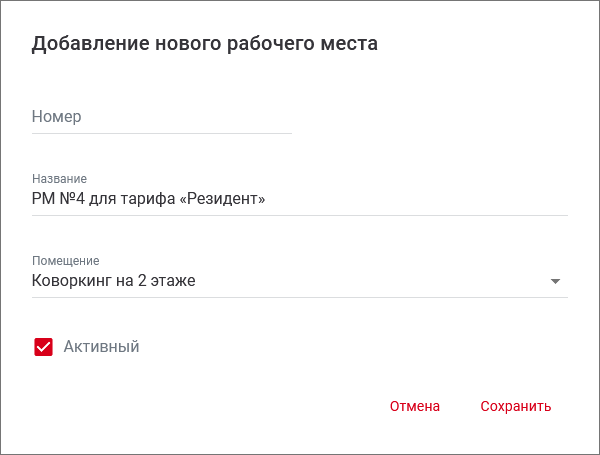600x455 pixels.
Task: Place cursor in the empty Номер field
Action: tap(160, 117)
